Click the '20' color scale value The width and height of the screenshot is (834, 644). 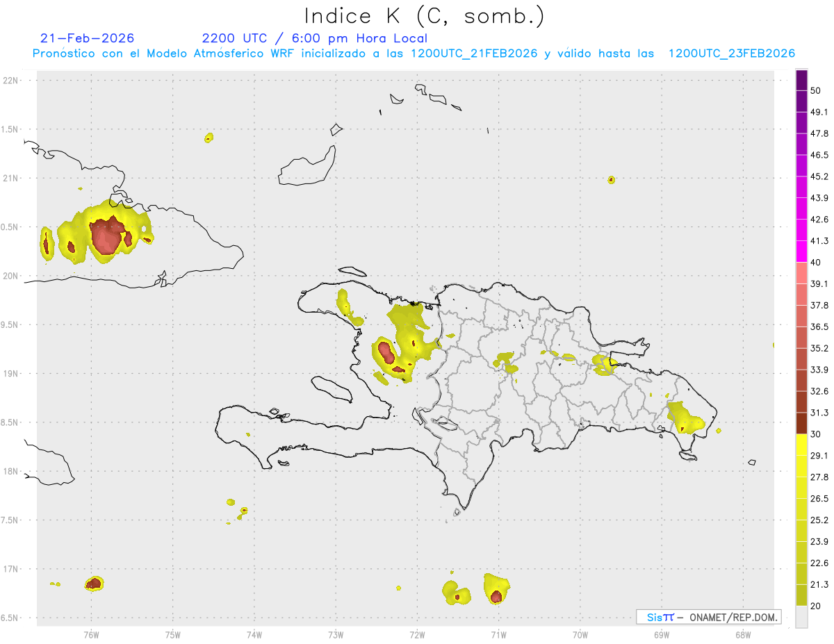coord(816,606)
